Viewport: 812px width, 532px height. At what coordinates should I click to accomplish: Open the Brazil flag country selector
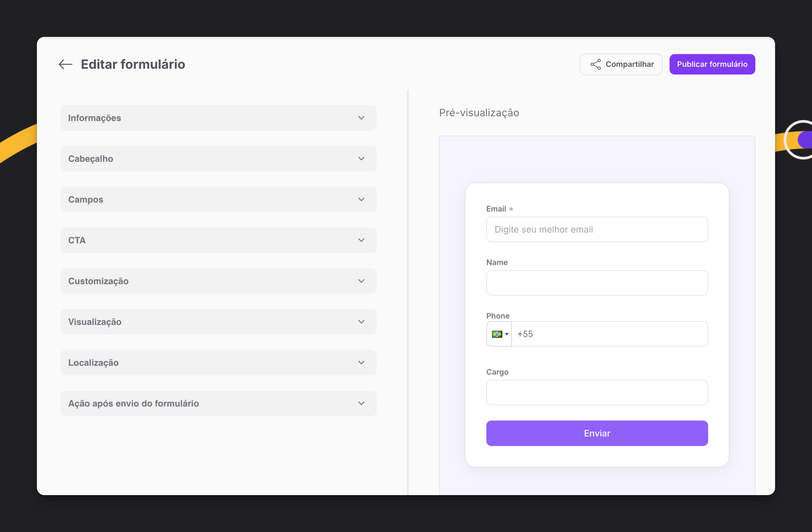point(499,334)
